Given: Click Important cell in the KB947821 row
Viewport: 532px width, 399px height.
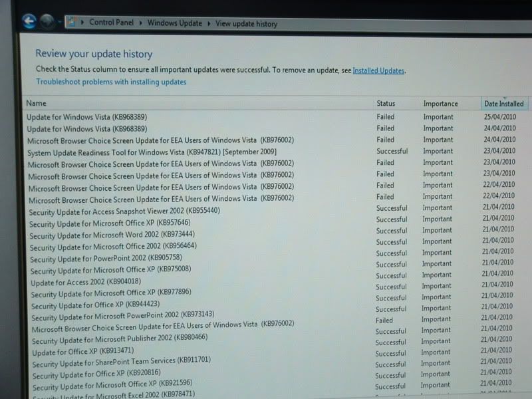Looking at the screenshot, I should click(x=438, y=151).
